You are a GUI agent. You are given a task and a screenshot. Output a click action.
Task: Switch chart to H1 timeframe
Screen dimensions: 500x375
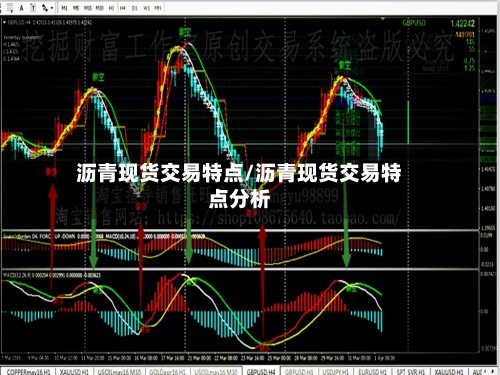pos(111,8)
